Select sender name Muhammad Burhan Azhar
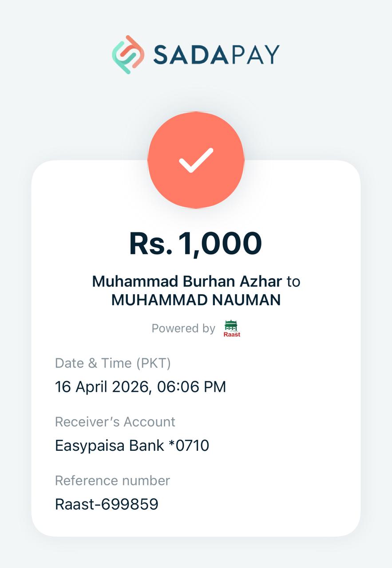 click(x=187, y=281)
